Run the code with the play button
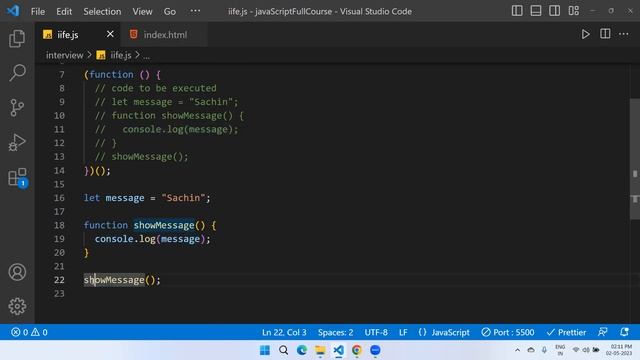 pos(585,34)
